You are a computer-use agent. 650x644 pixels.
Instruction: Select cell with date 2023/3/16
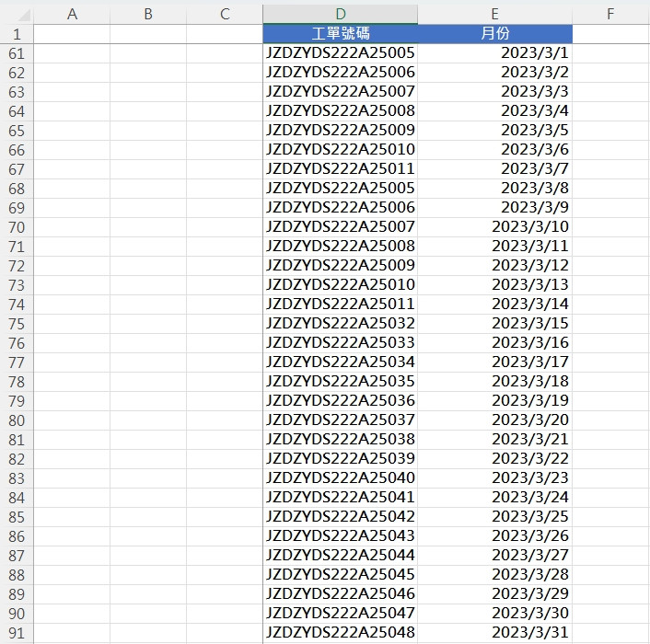tap(495, 343)
